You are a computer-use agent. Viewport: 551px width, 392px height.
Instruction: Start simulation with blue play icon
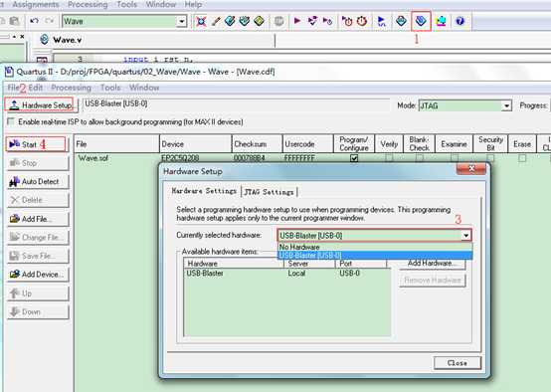(x=381, y=21)
